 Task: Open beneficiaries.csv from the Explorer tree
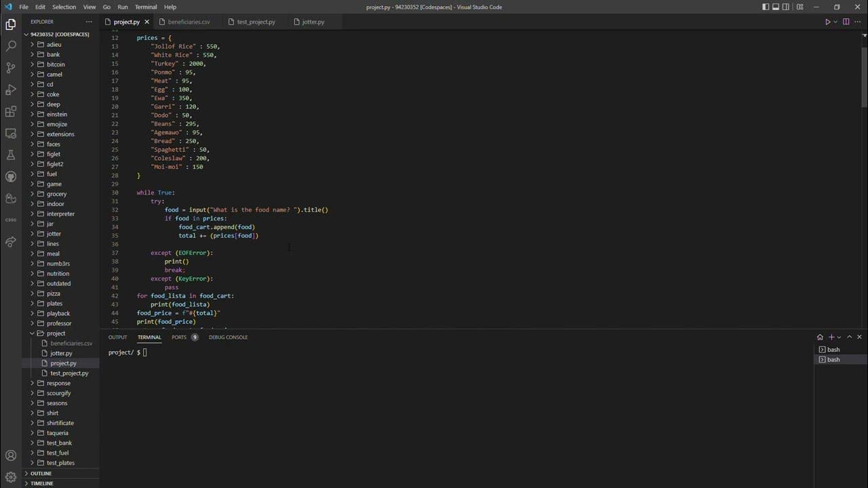click(71, 343)
